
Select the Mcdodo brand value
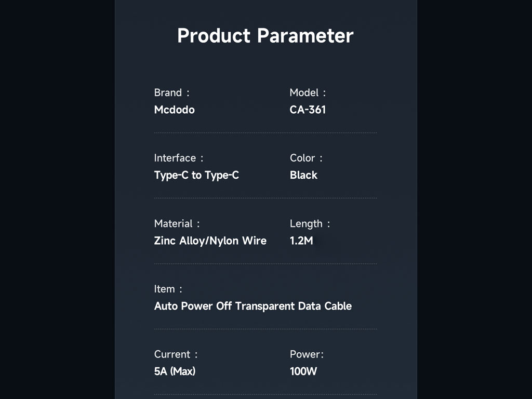[175, 110]
